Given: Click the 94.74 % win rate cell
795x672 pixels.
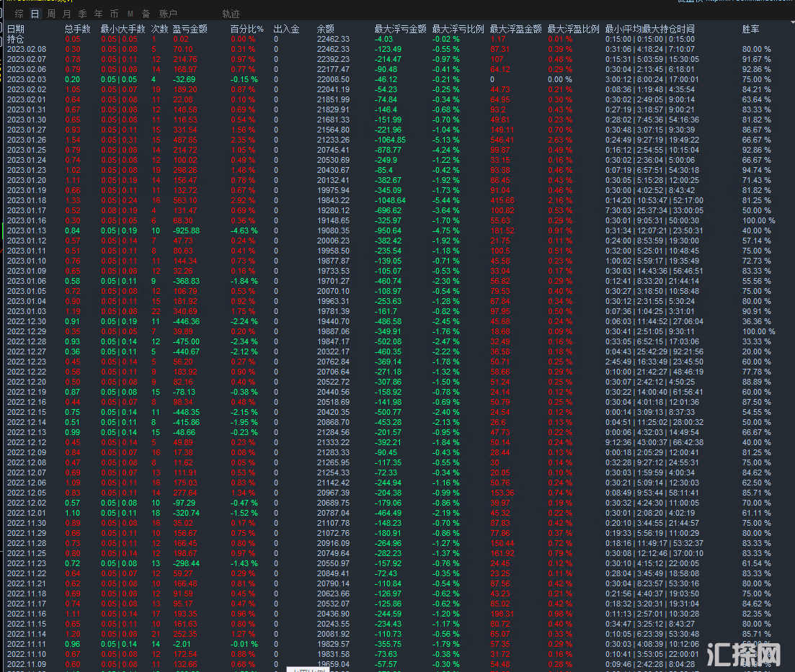Looking at the screenshot, I should click(757, 170).
